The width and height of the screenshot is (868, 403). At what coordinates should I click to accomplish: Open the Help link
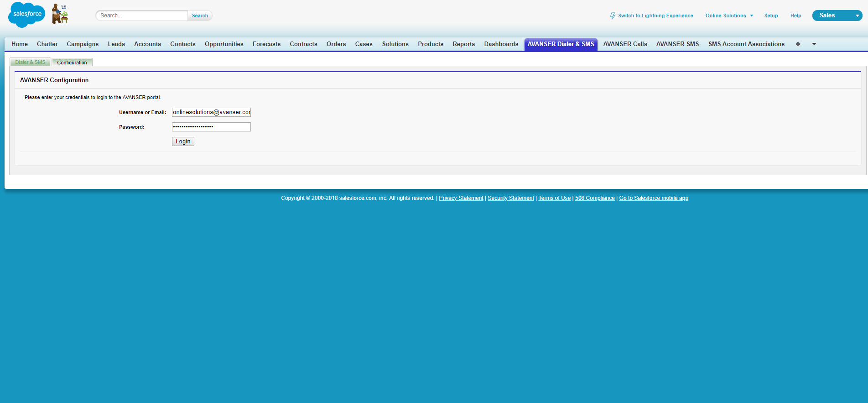click(795, 16)
